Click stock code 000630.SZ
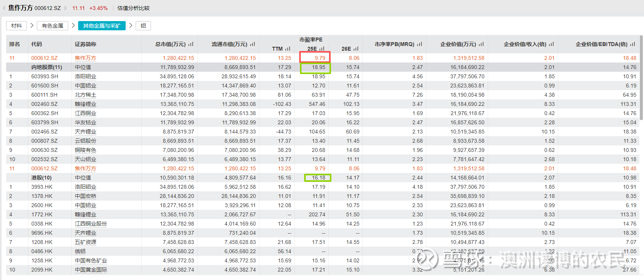Image resolution: width=644 pixels, height=280 pixels. click(x=44, y=150)
